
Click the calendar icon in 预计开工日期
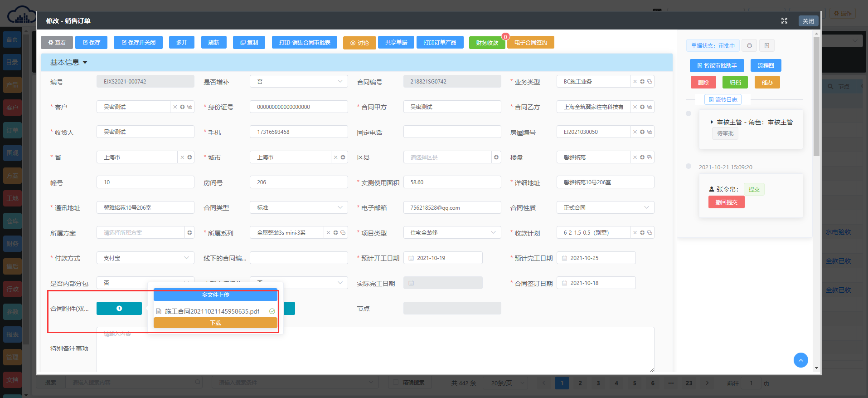click(411, 258)
